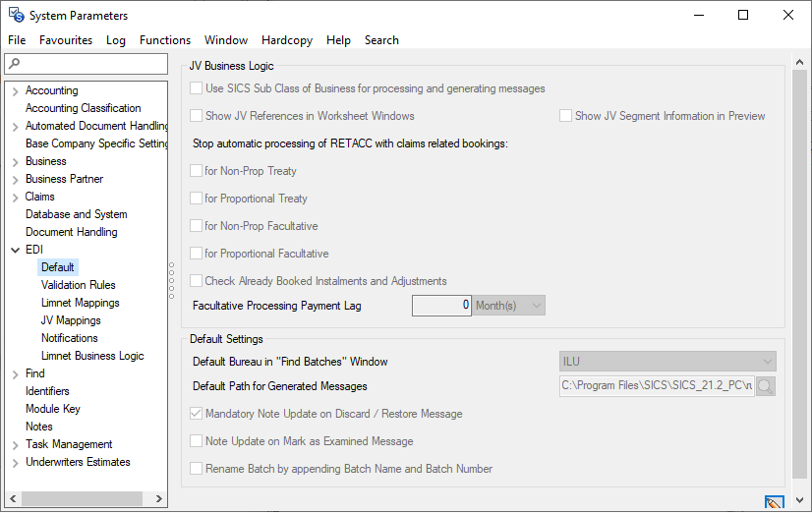Image resolution: width=812 pixels, height=514 pixels.
Task: Open JV Mappings in the tree
Action: coord(71,320)
